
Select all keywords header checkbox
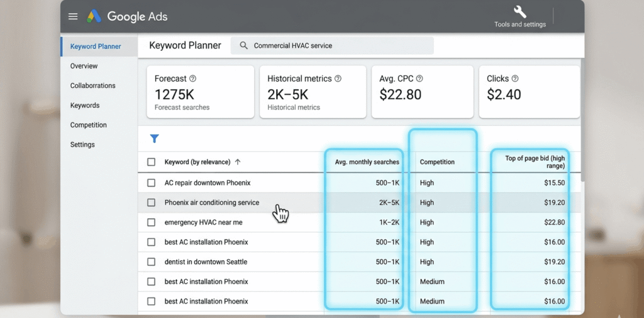click(x=151, y=162)
